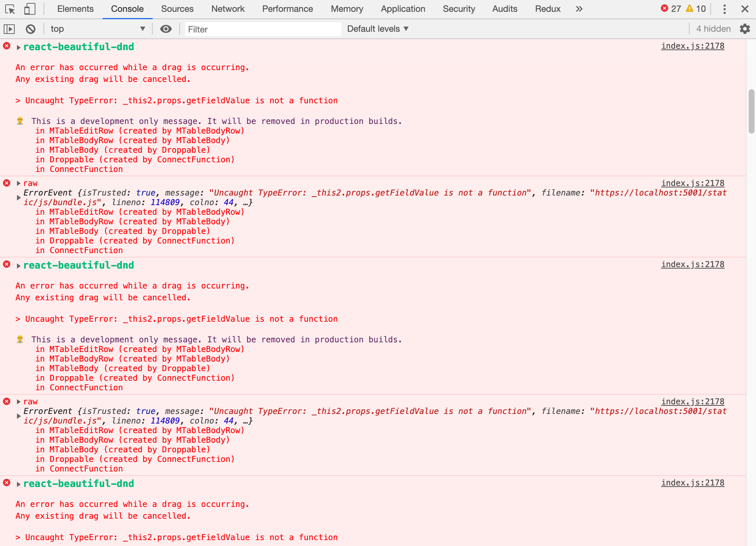Click the red error count badge showing 27

click(671, 8)
